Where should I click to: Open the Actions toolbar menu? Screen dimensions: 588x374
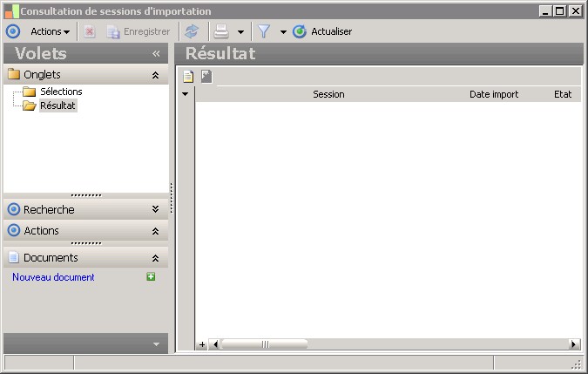51,31
